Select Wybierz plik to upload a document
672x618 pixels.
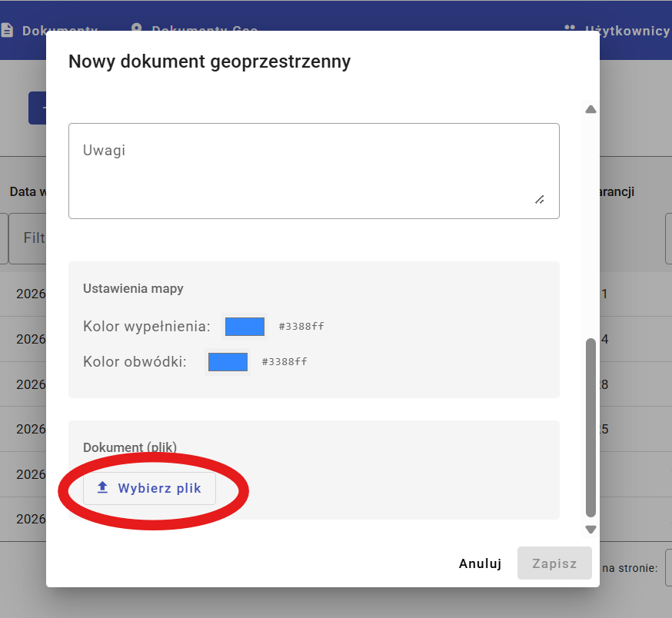pyautogui.click(x=149, y=487)
